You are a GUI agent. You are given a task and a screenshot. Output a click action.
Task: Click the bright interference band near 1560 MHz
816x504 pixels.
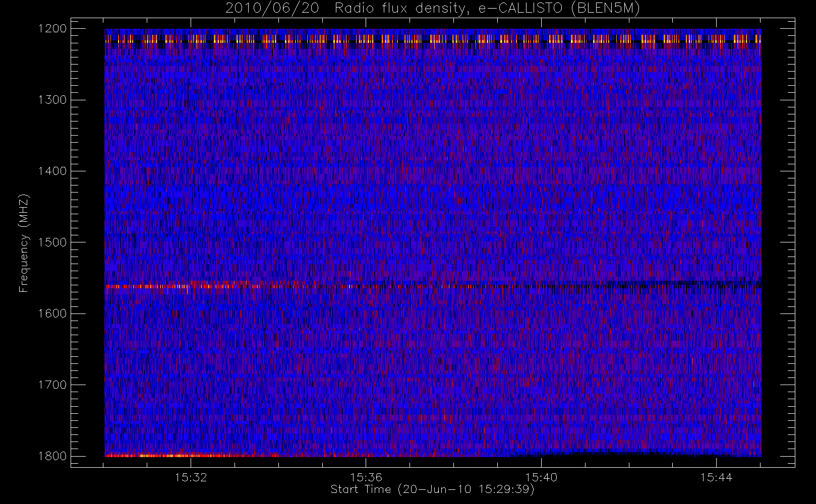coord(433,286)
